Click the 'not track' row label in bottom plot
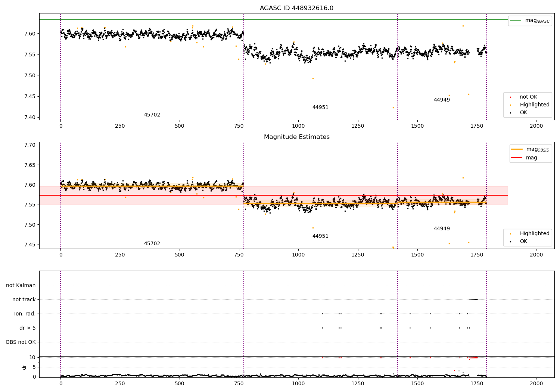The height and width of the screenshot is (392, 560). [24, 300]
